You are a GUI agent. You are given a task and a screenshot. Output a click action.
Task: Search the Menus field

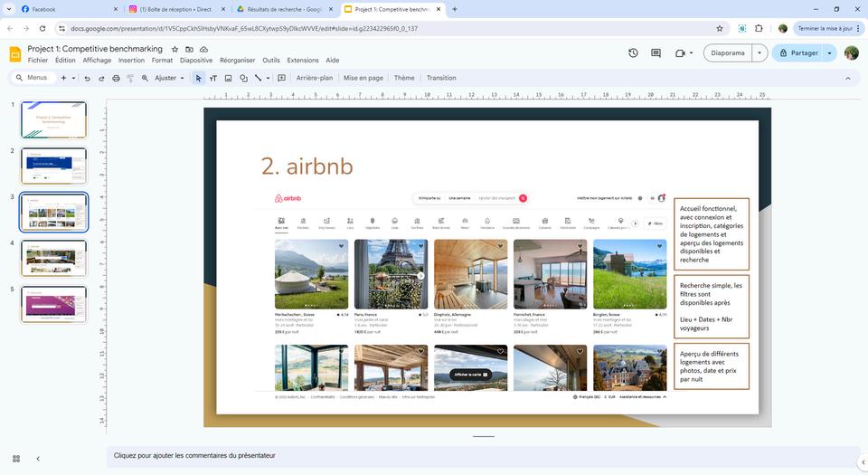point(33,78)
